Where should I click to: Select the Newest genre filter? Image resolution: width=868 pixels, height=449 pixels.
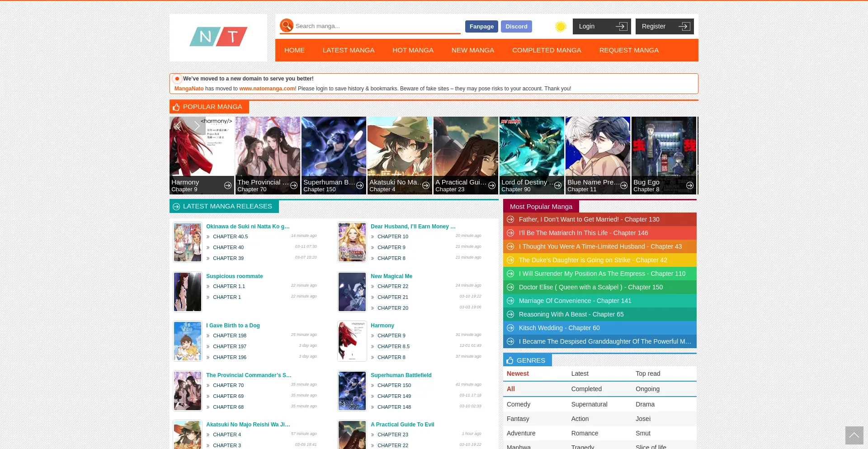[x=518, y=373]
